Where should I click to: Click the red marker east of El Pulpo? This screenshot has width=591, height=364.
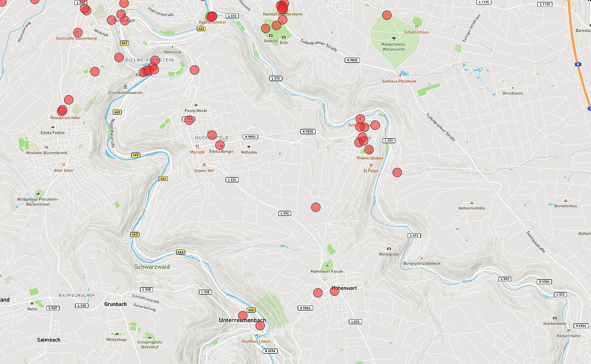397,172
